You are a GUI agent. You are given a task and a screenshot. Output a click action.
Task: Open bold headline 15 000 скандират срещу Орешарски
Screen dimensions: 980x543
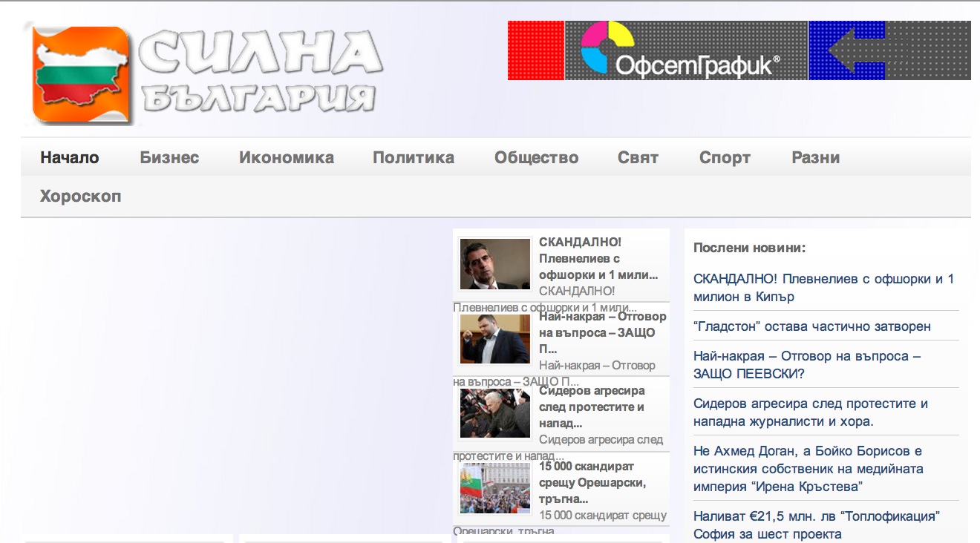pos(592,483)
